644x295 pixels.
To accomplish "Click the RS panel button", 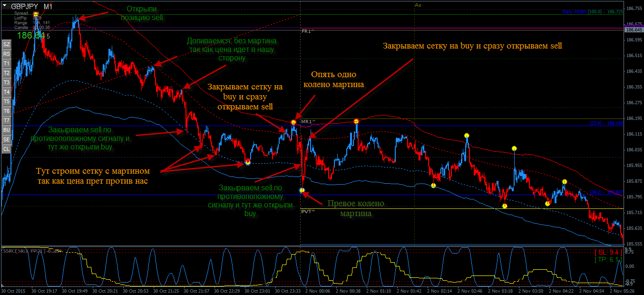I will tap(7, 54).
